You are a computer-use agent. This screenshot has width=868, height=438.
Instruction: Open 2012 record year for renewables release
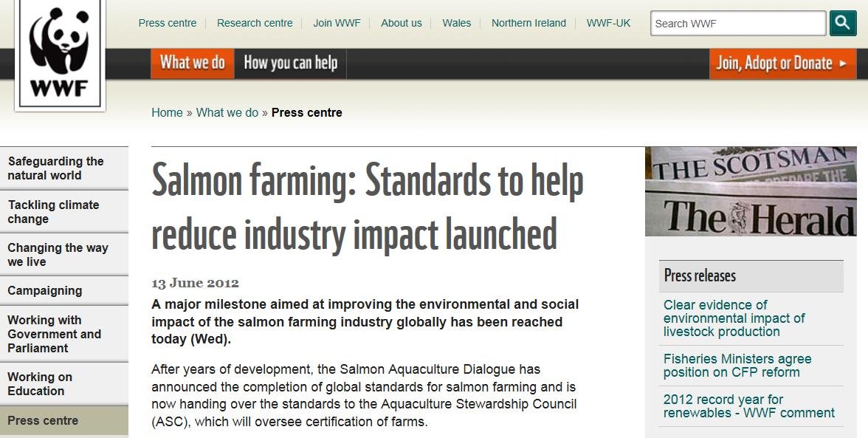point(748,406)
